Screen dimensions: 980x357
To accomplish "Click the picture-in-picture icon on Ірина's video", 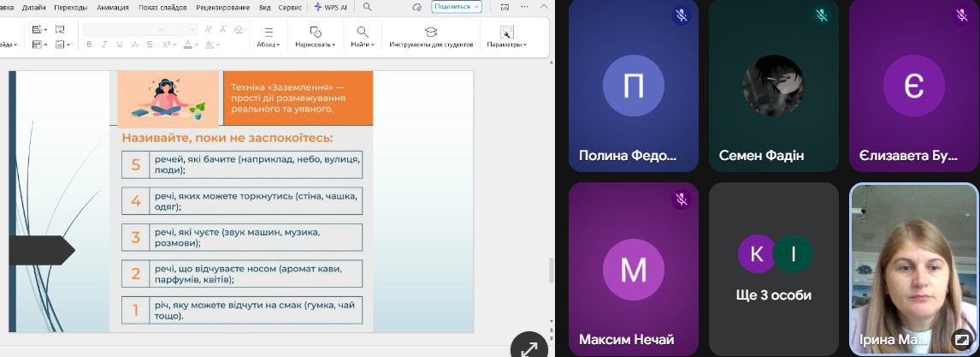I will pos(961,339).
